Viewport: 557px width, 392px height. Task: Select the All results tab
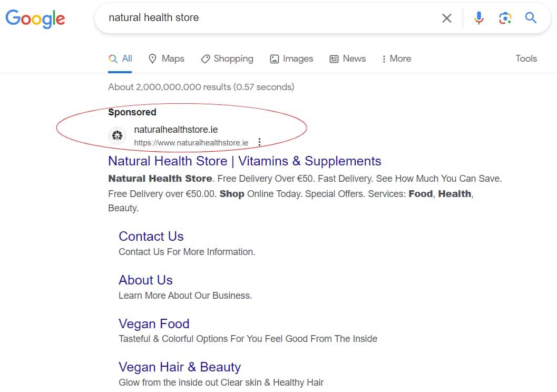[x=120, y=58]
